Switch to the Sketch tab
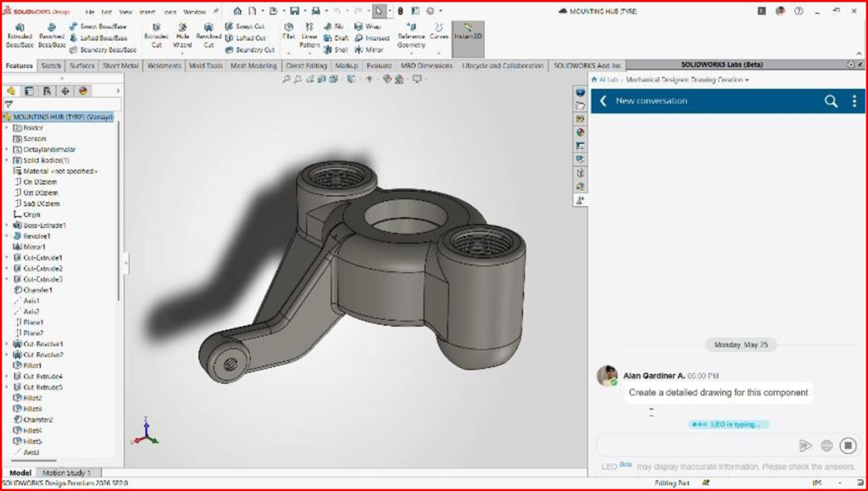The image size is (868, 491). click(x=51, y=65)
